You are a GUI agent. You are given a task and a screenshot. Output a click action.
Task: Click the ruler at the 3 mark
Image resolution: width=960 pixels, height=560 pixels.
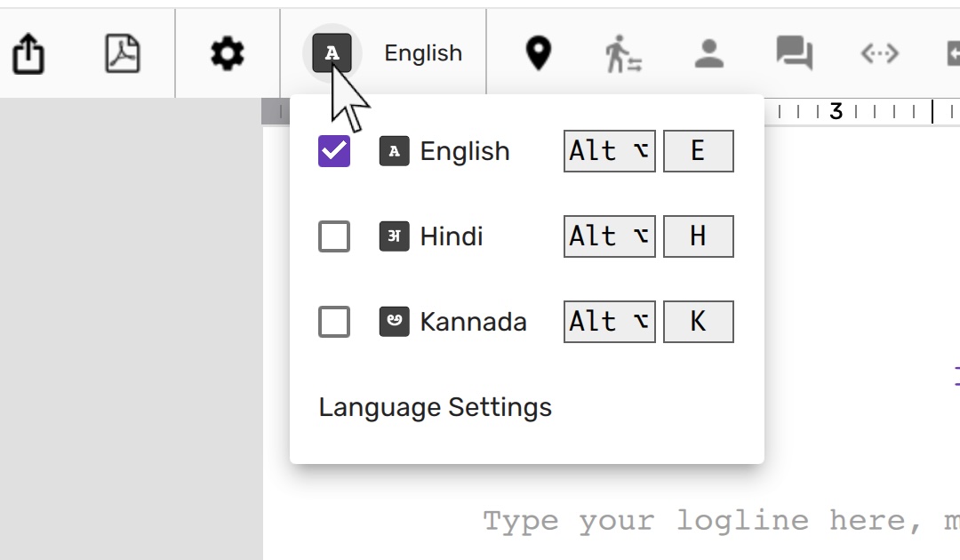[836, 112]
